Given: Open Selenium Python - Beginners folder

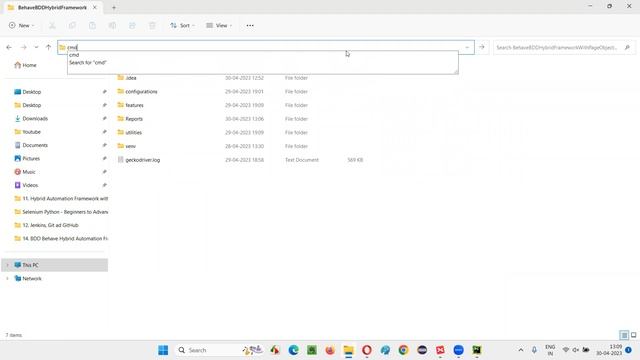Looking at the screenshot, I should click(61, 212).
